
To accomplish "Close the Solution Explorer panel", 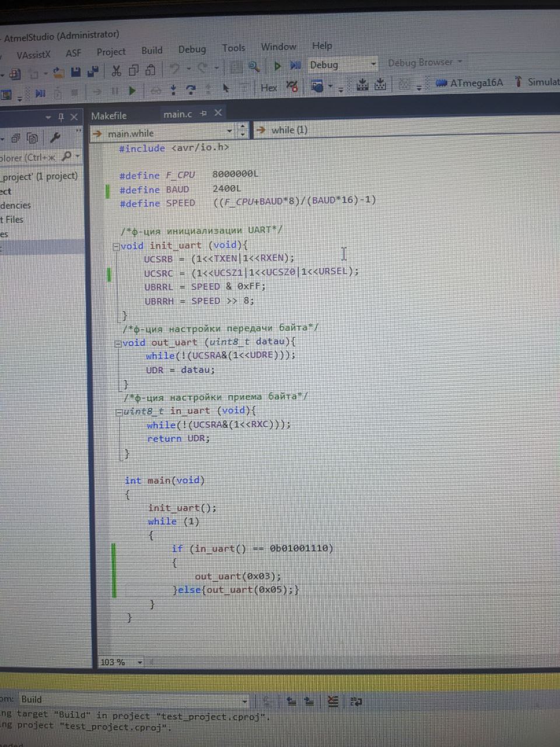I will pos(74,117).
